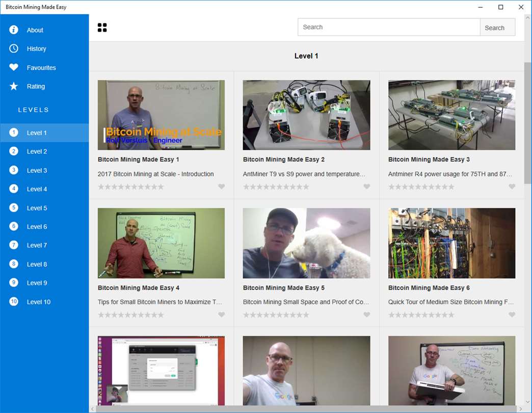Switch to Level 4
The height and width of the screenshot is (413, 532).
click(x=44, y=189)
